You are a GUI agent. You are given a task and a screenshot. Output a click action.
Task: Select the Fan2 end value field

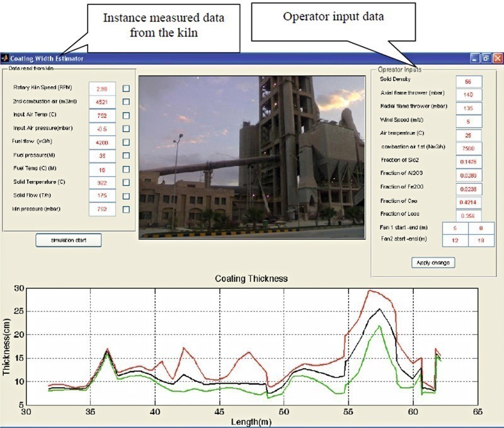[481, 240]
